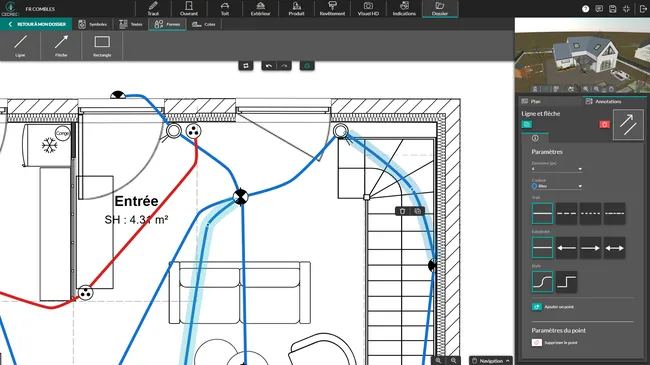Click the save floppy disk icon
This screenshot has height=365, width=650.
(613, 9)
